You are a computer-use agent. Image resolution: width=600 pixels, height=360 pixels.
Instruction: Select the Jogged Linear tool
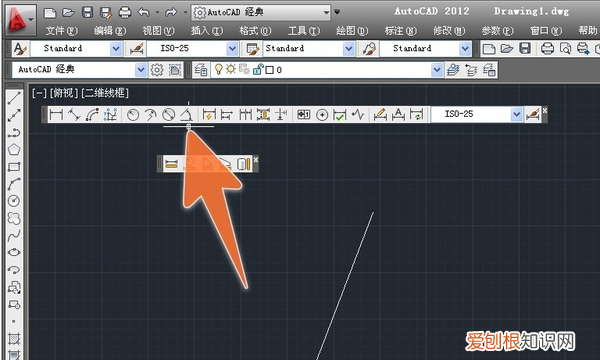coord(358,114)
